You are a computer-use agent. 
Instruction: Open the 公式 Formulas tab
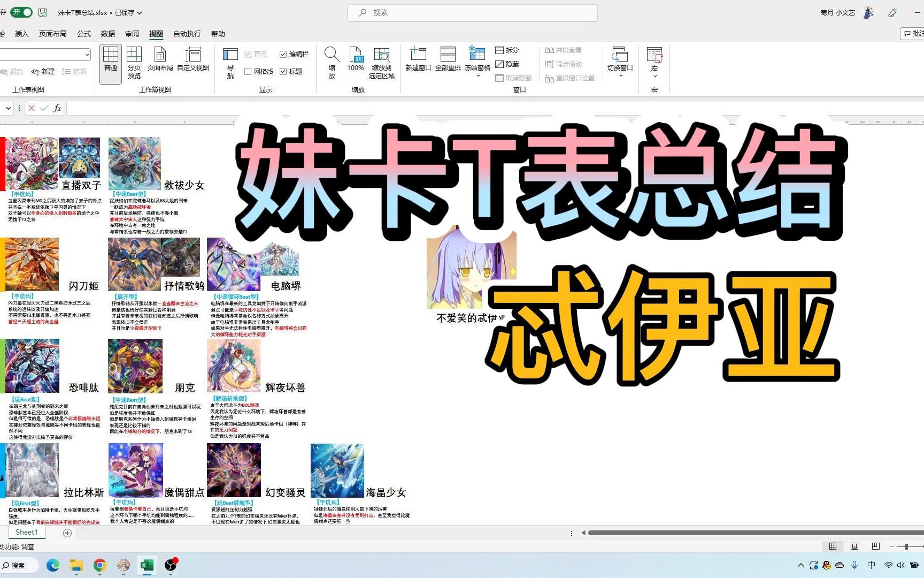click(x=84, y=34)
